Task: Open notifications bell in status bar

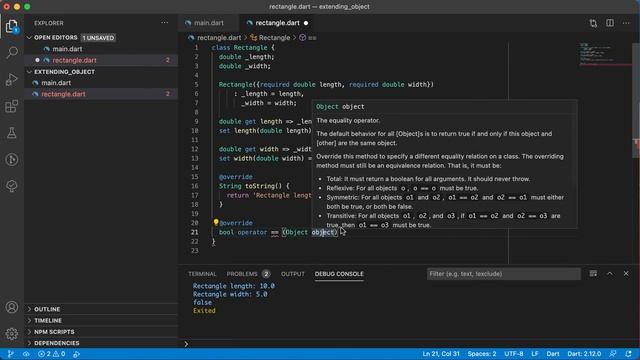Action: [x=629, y=354]
